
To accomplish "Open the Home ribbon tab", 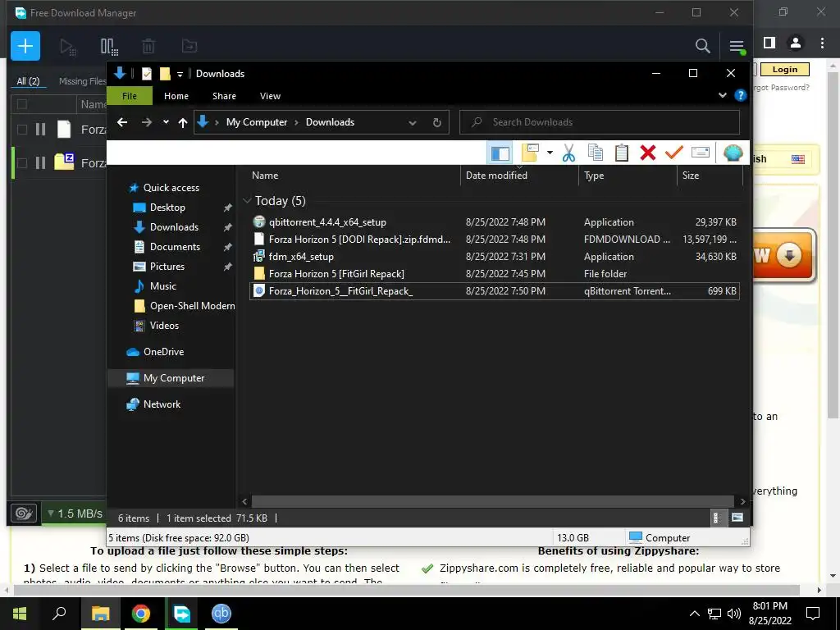I will (x=176, y=96).
